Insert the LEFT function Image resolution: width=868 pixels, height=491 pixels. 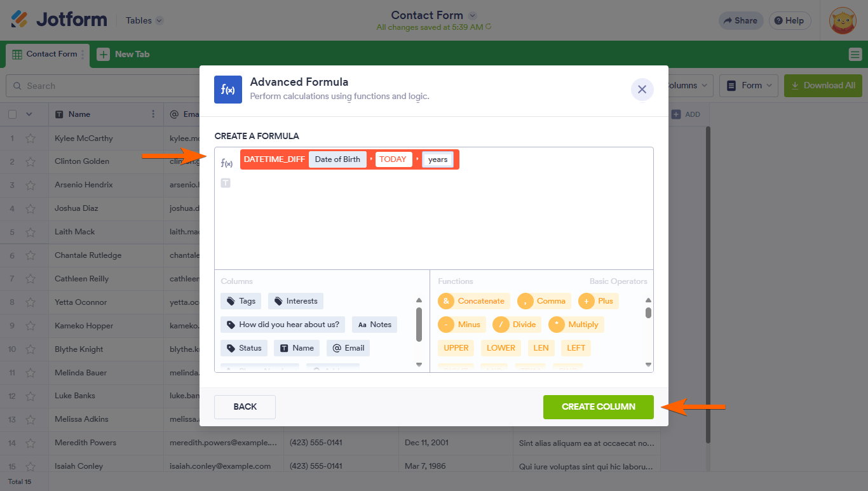click(576, 348)
